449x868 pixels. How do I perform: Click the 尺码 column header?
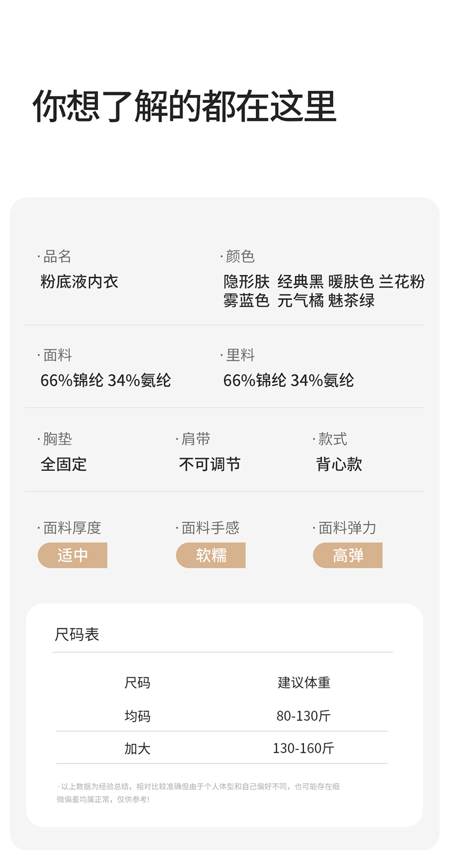point(138,682)
